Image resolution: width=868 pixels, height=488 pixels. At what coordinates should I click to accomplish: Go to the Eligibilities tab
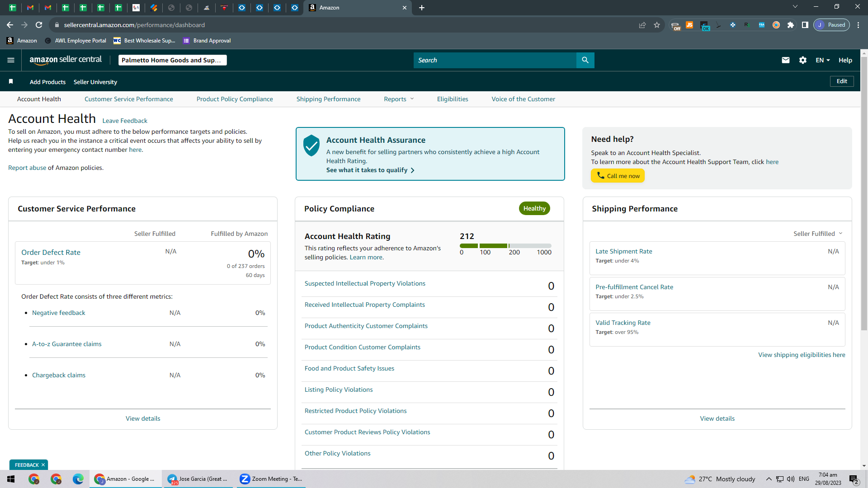tap(453, 99)
